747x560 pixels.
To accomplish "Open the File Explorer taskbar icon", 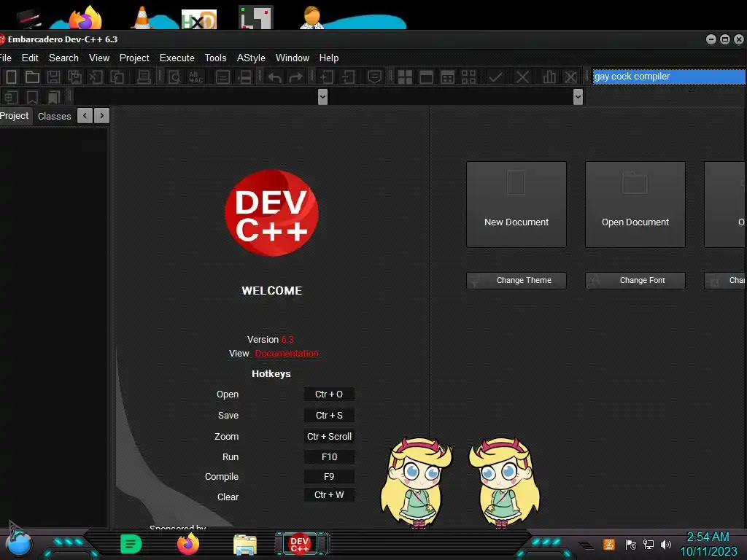I will [x=245, y=544].
